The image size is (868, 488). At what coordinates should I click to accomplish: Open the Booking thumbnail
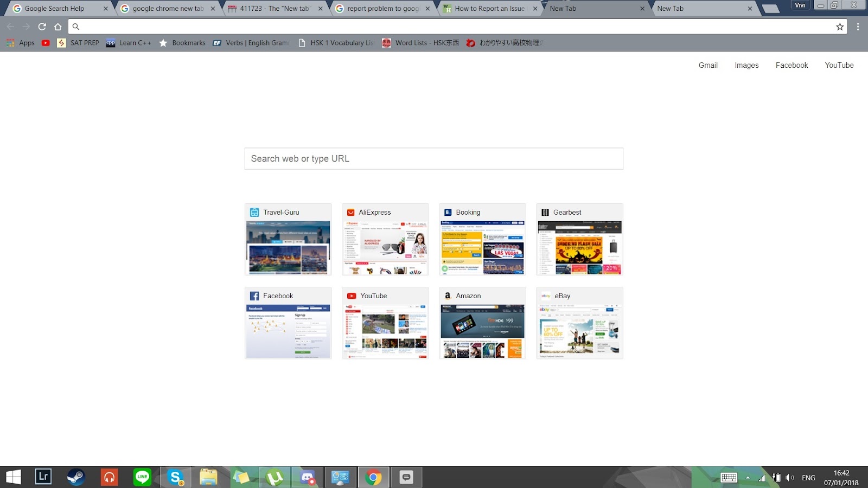(482, 240)
